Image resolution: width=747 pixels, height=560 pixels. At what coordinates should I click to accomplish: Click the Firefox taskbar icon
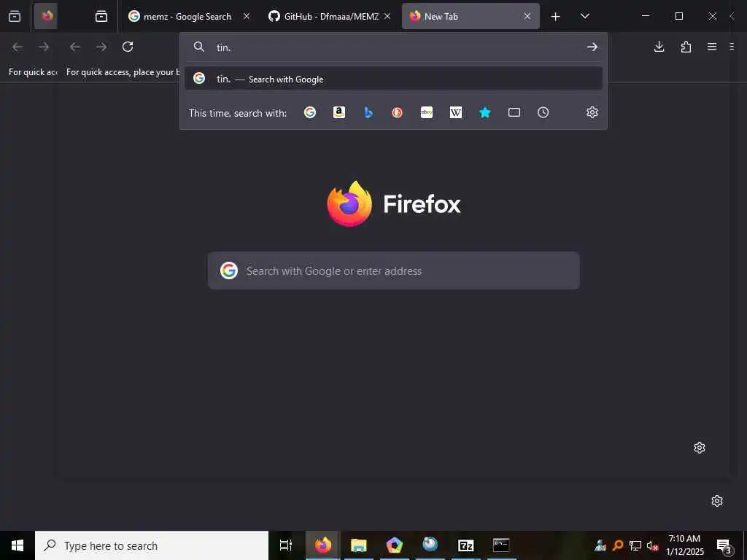(322, 545)
